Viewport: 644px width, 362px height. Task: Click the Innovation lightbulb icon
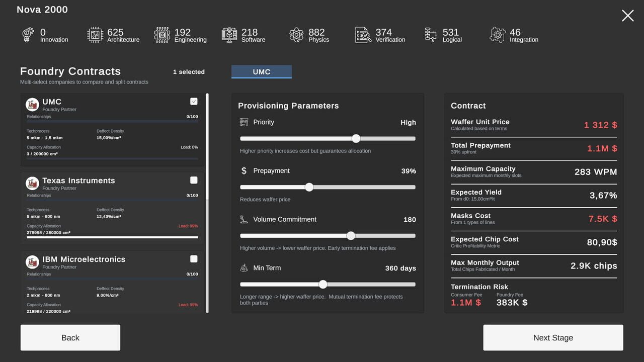tap(28, 35)
